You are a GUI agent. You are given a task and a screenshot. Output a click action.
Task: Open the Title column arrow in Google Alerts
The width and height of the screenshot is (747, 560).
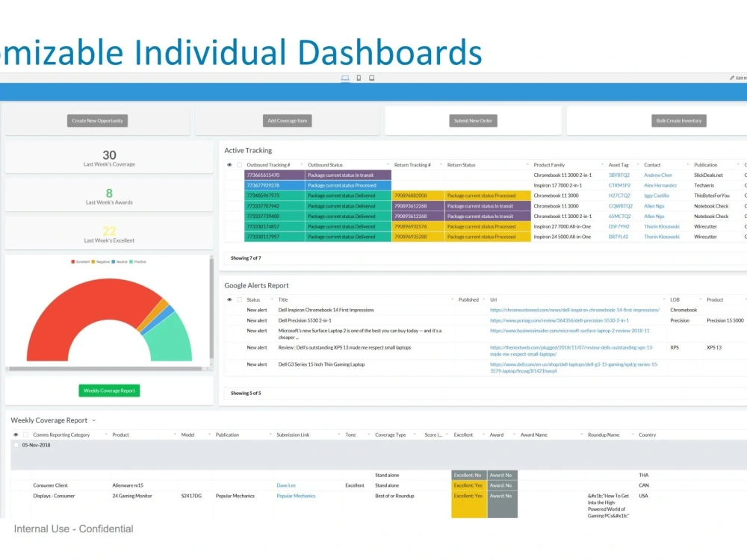(x=452, y=299)
